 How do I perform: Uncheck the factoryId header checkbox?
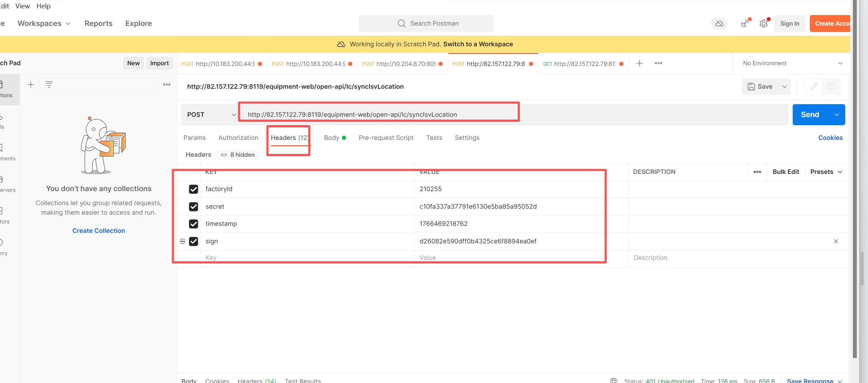pyautogui.click(x=193, y=189)
